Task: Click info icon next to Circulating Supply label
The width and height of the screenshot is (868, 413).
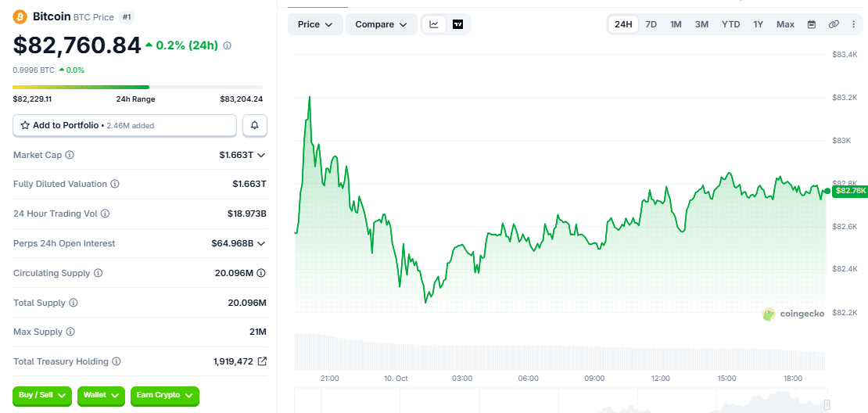Action: tap(98, 273)
